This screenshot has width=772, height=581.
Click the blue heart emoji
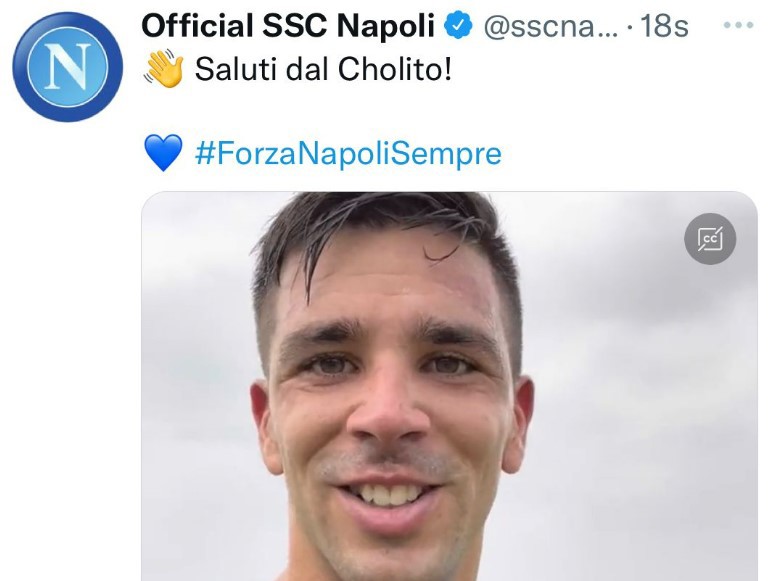tap(163, 153)
